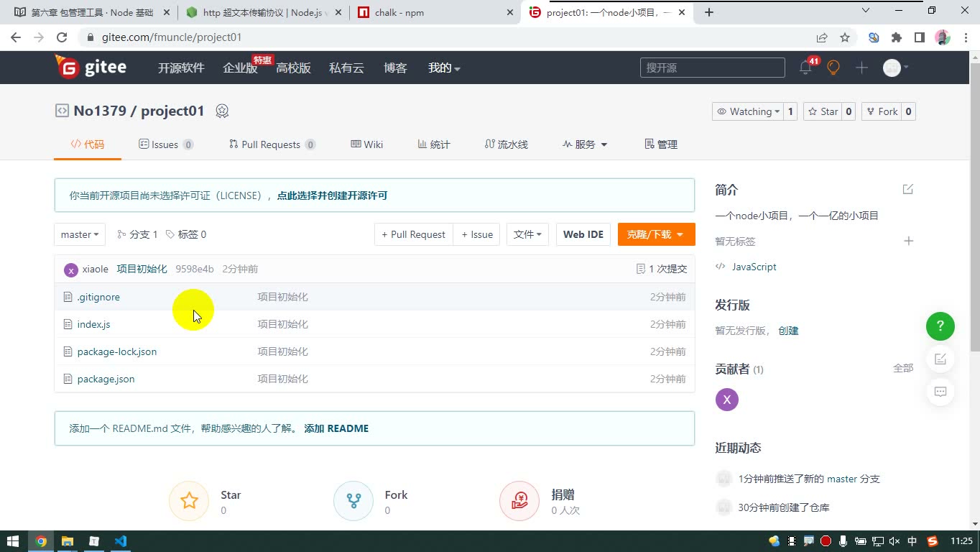Click the Fork button
The height and width of the screenshot is (552, 980).
point(882,111)
